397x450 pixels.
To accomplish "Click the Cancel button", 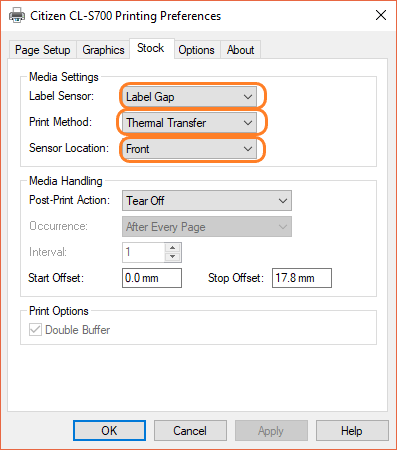I will click(x=190, y=431).
